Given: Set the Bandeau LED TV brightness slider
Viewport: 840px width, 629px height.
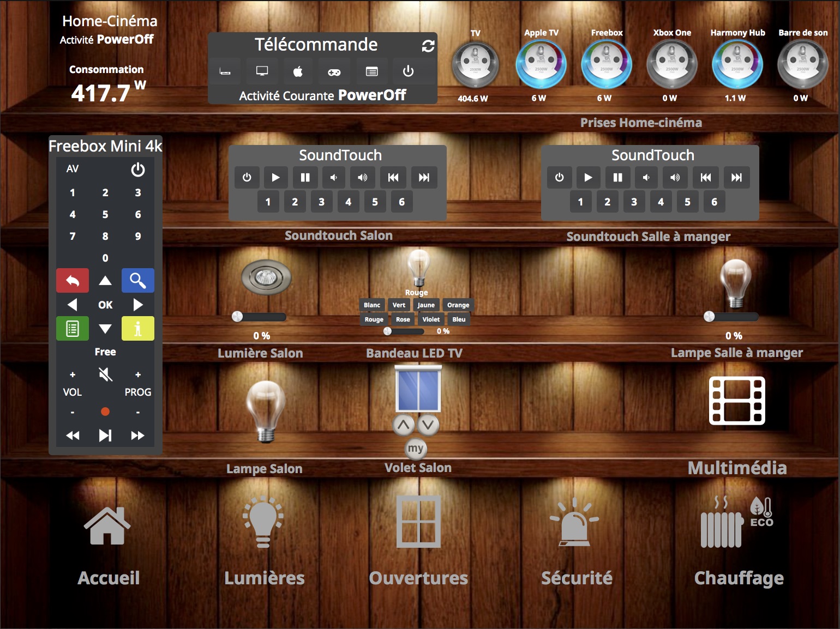Looking at the screenshot, I should [x=404, y=331].
